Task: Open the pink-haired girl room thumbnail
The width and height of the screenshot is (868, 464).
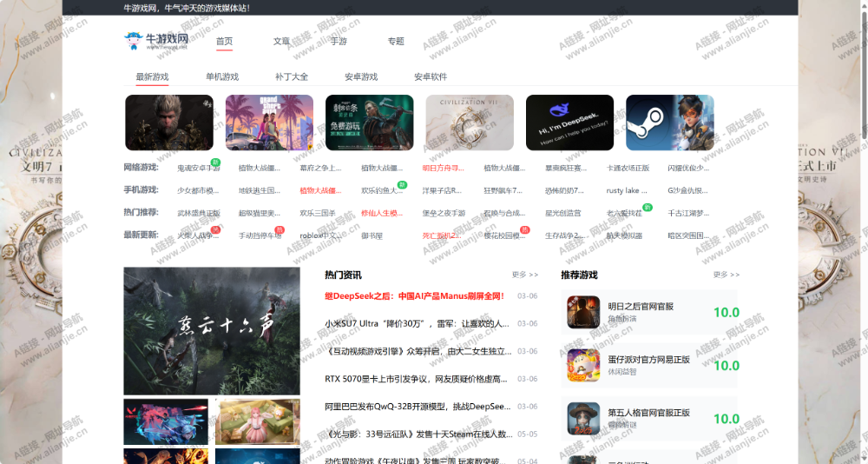Action: 258,422
